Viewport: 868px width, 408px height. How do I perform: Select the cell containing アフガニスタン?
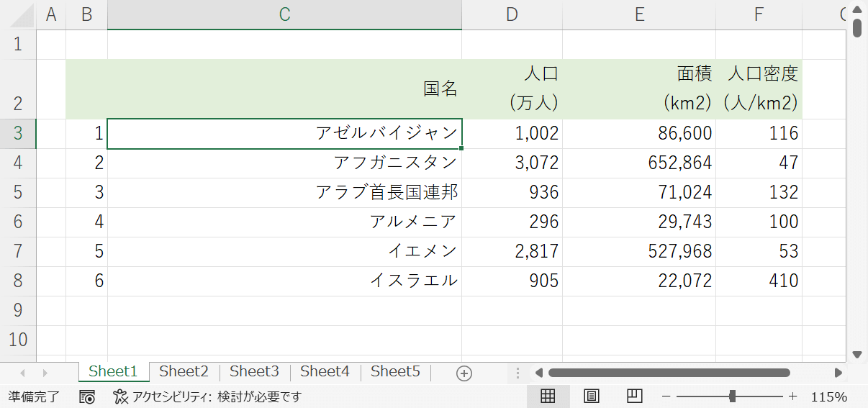point(284,163)
